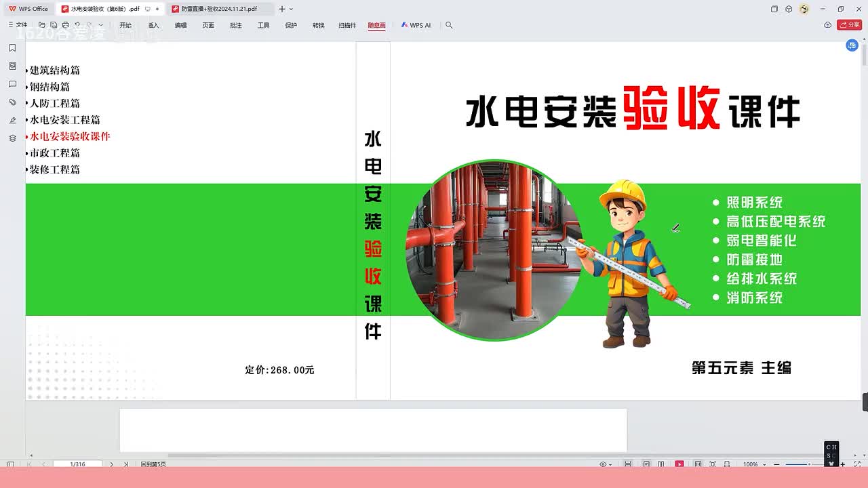Add a new tab with plus button

click(x=282, y=9)
